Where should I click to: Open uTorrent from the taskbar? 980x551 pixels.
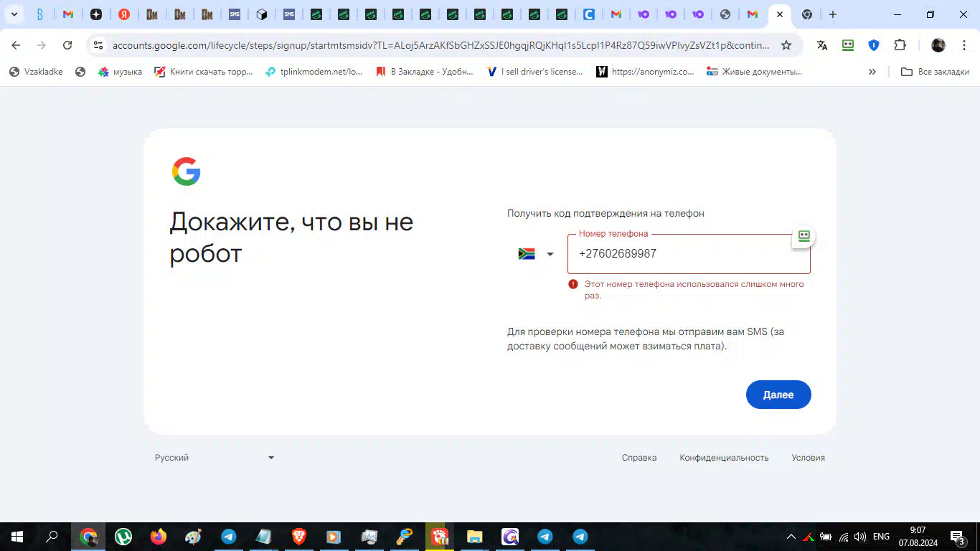coord(123,537)
